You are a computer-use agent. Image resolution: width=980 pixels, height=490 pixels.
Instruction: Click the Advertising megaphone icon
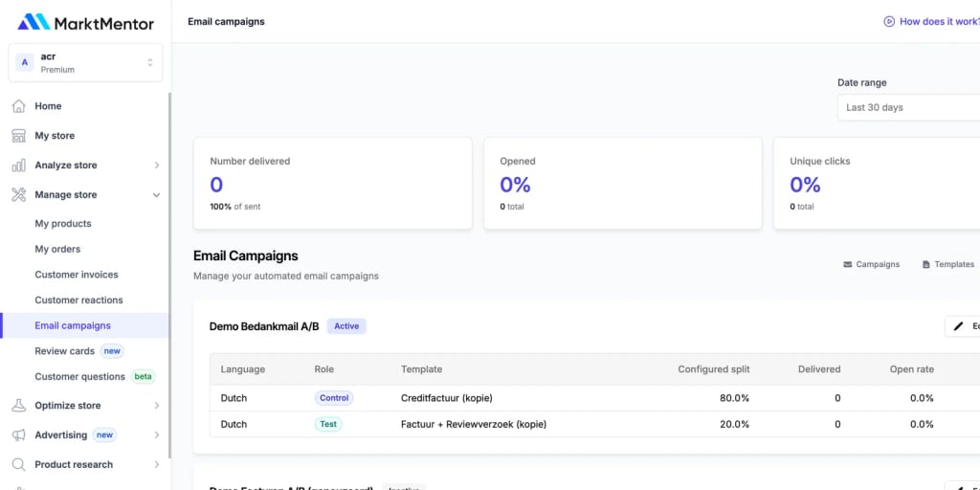[x=19, y=434]
